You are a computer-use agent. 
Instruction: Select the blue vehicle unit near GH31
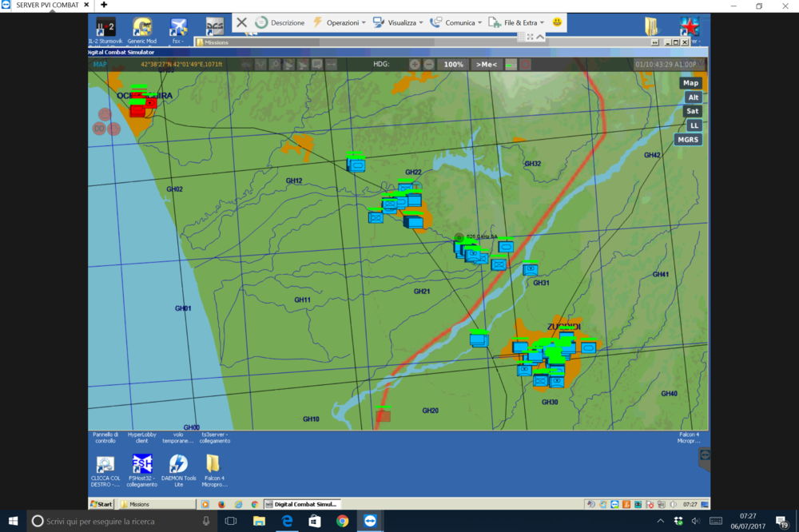531,268
